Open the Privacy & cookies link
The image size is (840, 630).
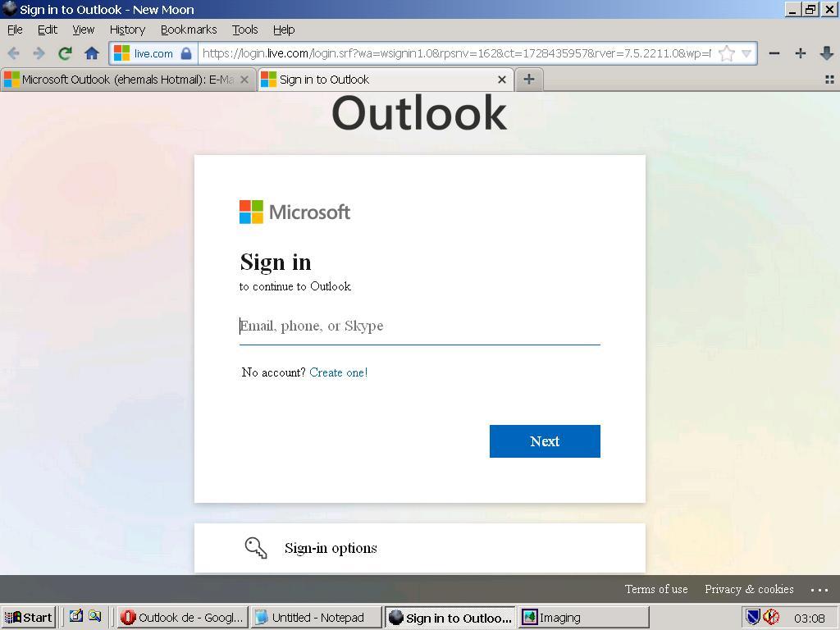[x=749, y=589]
